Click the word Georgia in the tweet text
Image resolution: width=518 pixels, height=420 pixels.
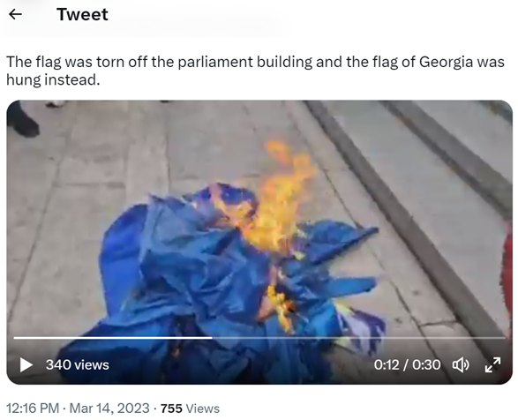[446, 62]
